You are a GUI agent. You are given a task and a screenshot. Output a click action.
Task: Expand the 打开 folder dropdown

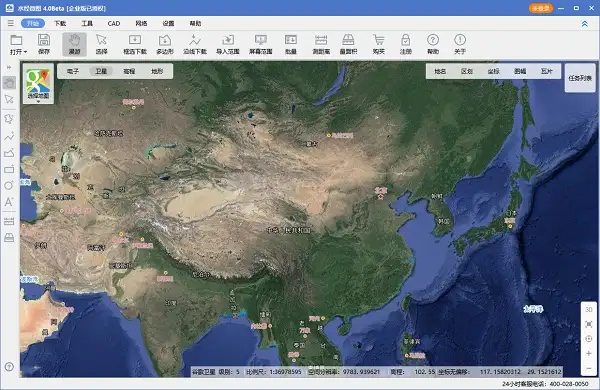(x=18, y=44)
